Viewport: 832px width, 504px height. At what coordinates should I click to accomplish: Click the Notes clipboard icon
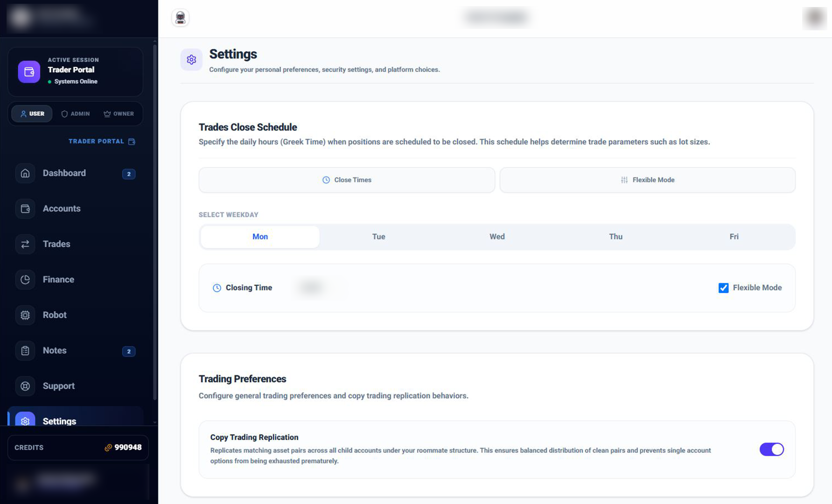pyautogui.click(x=25, y=350)
